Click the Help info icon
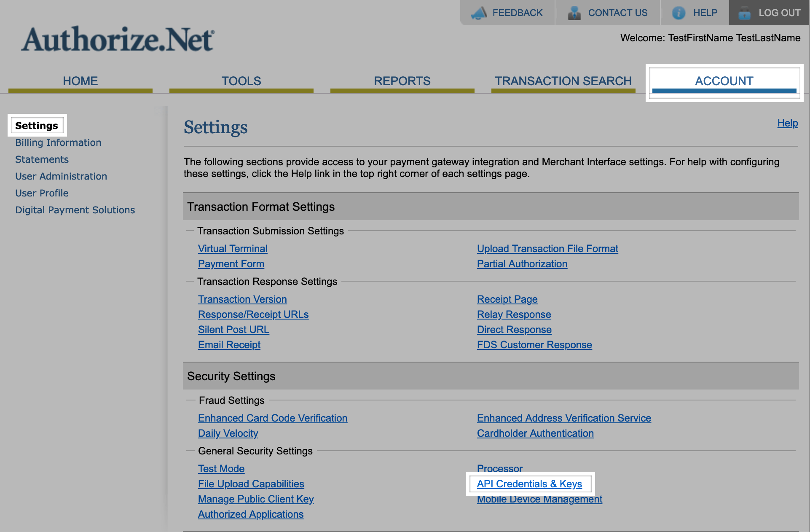Viewport: 810px width, 532px height. (x=679, y=13)
